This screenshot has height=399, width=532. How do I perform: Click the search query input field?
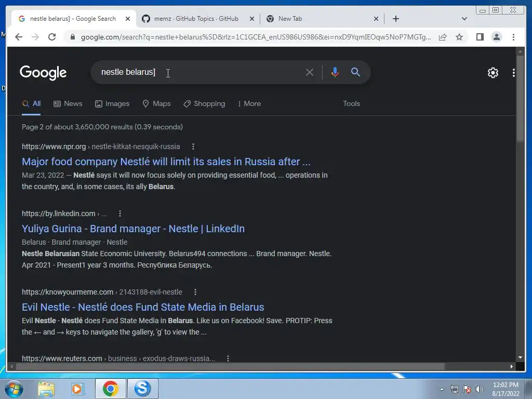coord(200,72)
